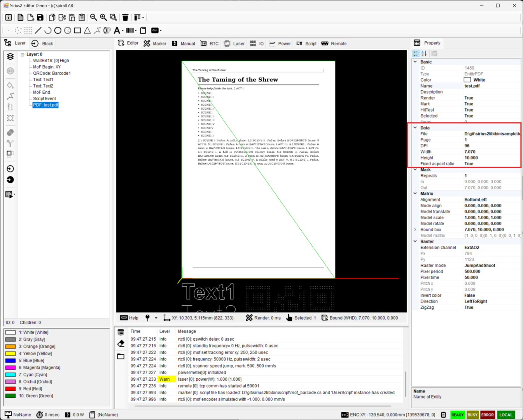The width and height of the screenshot is (523, 420).
Task: Select the Circle drawing tool
Action: pos(58,30)
